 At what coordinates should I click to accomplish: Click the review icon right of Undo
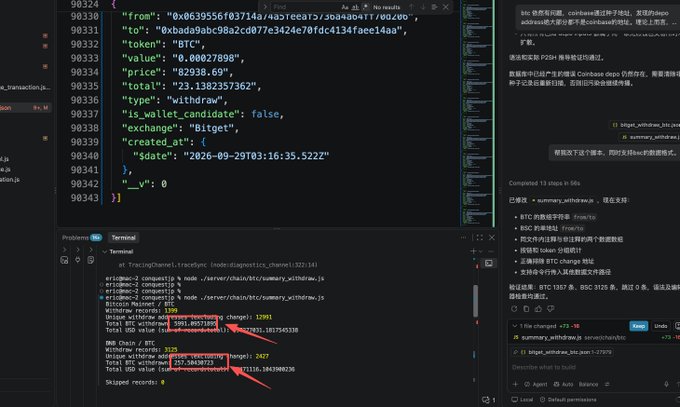(x=677, y=326)
